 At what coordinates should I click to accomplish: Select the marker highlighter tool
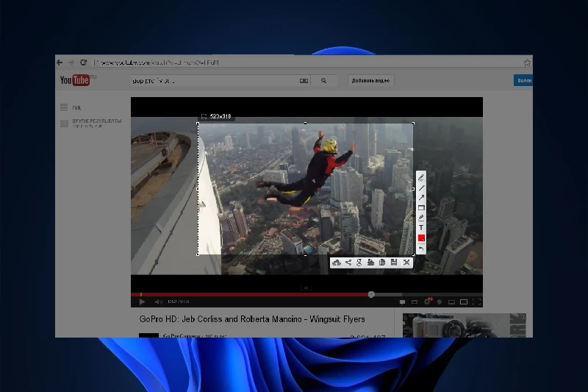pyautogui.click(x=421, y=218)
